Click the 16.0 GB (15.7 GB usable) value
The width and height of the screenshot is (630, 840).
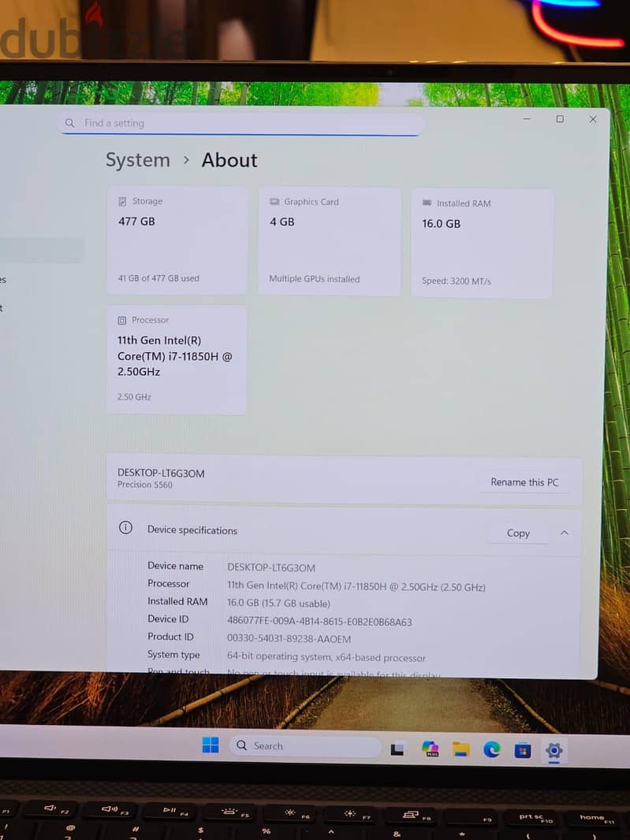(279, 604)
